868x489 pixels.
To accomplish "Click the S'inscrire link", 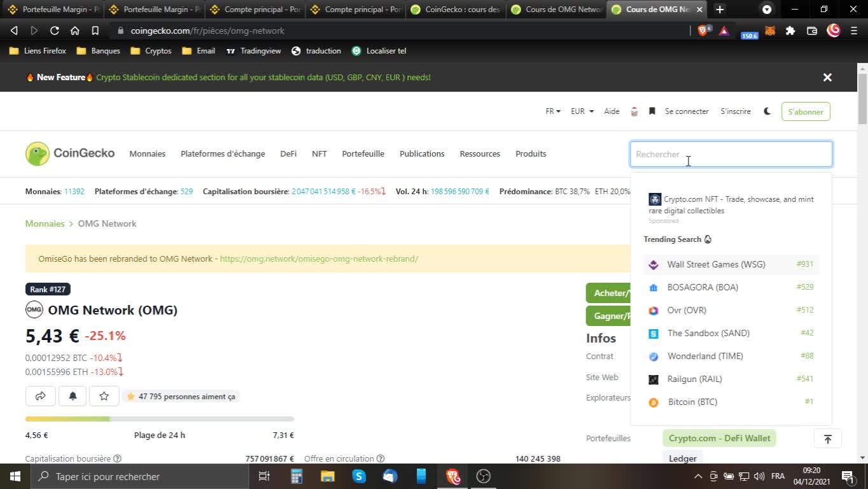I will [x=736, y=111].
